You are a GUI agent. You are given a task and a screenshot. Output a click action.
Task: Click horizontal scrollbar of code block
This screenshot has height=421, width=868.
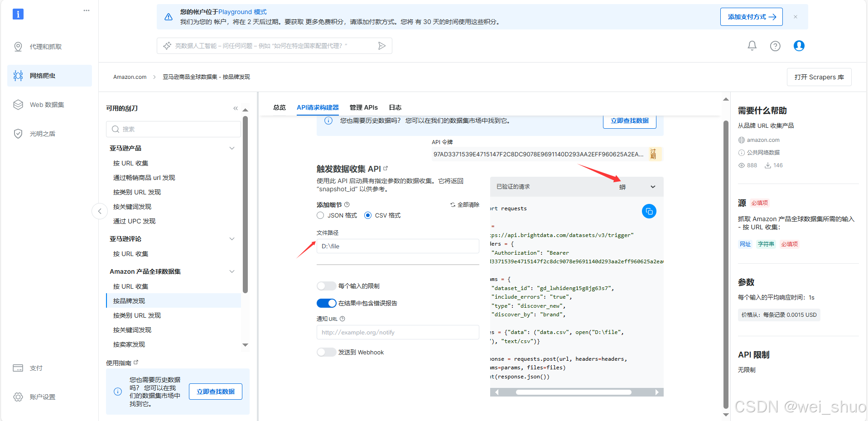pos(574,392)
